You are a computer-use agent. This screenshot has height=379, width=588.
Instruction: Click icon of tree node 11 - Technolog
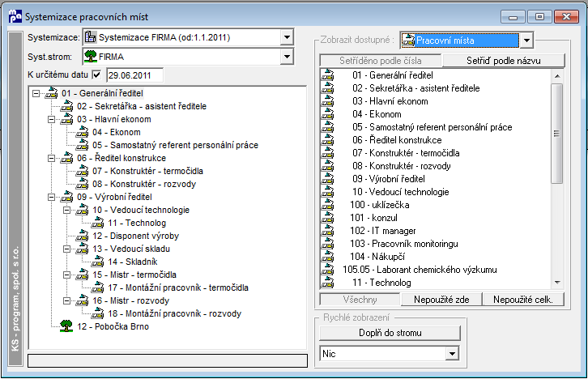(x=97, y=223)
